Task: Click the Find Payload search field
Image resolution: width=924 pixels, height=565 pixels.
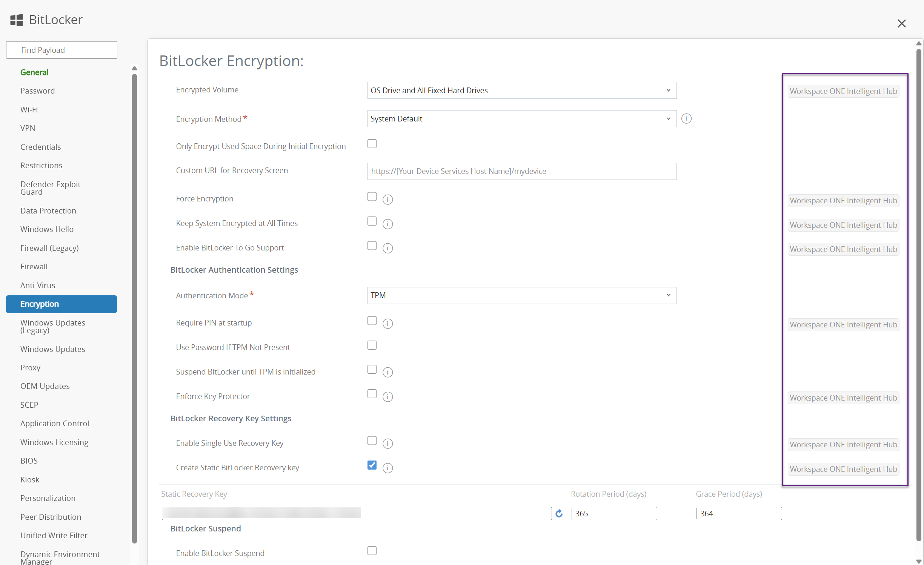Action: pyautogui.click(x=61, y=50)
